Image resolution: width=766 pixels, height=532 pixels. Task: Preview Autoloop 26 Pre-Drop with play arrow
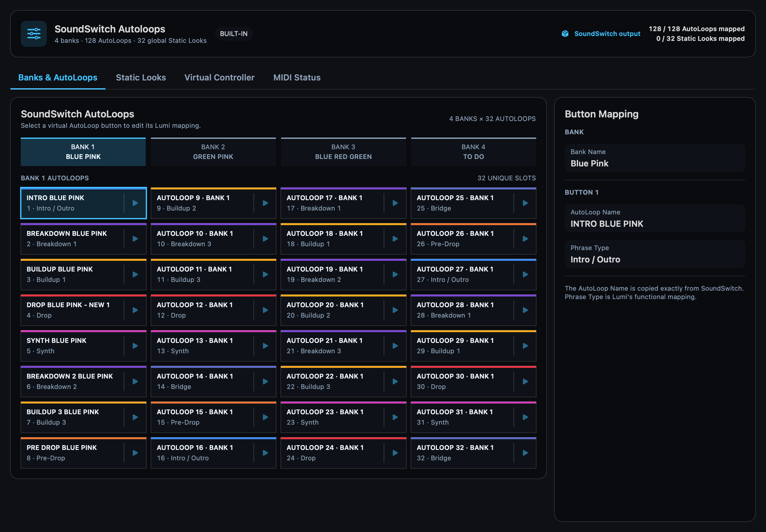click(525, 239)
